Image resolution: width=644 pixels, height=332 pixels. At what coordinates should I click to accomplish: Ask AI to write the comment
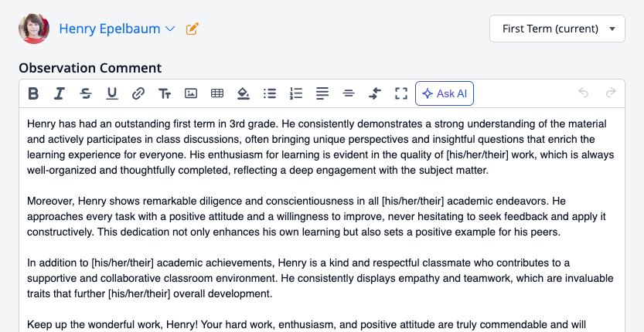pyautogui.click(x=445, y=93)
